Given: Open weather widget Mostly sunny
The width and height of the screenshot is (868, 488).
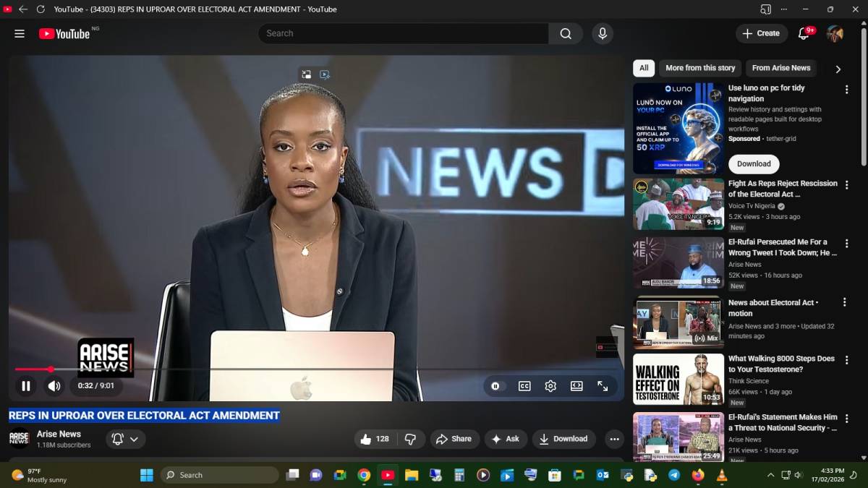Looking at the screenshot, I should 40,475.
